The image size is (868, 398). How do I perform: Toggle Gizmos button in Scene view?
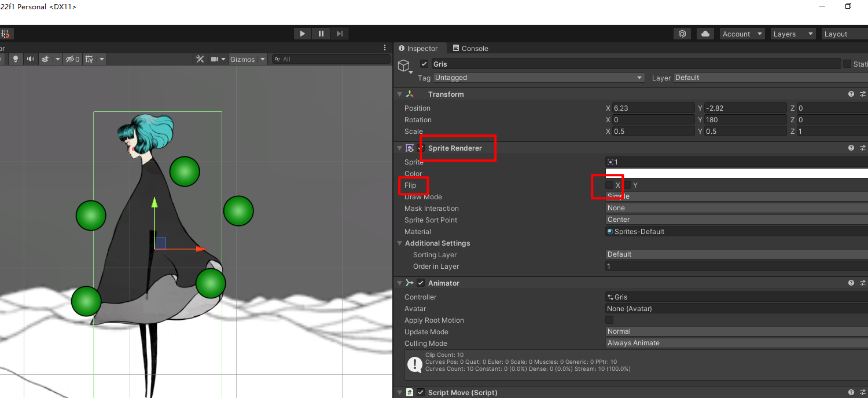[242, 59]
